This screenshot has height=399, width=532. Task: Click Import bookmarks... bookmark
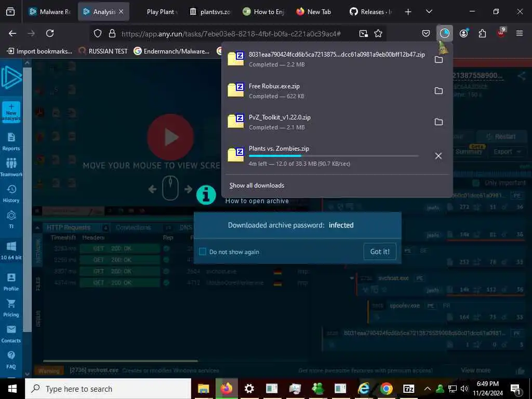point(40,51)
